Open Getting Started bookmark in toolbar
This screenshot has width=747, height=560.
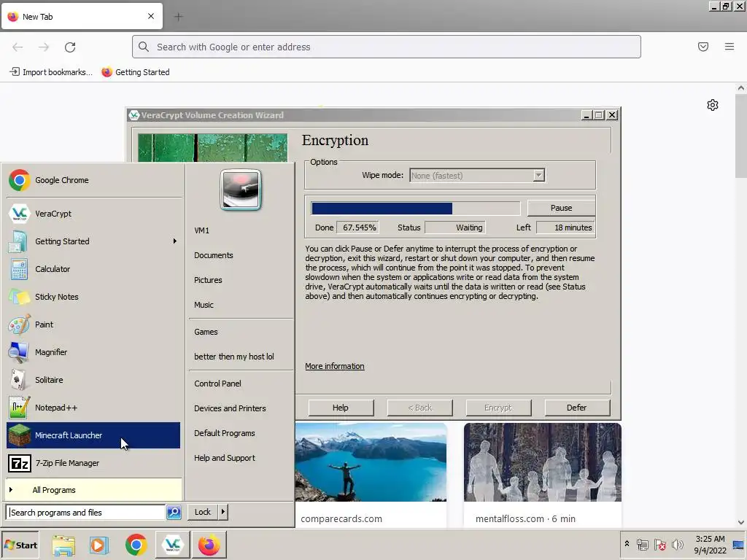136,72
